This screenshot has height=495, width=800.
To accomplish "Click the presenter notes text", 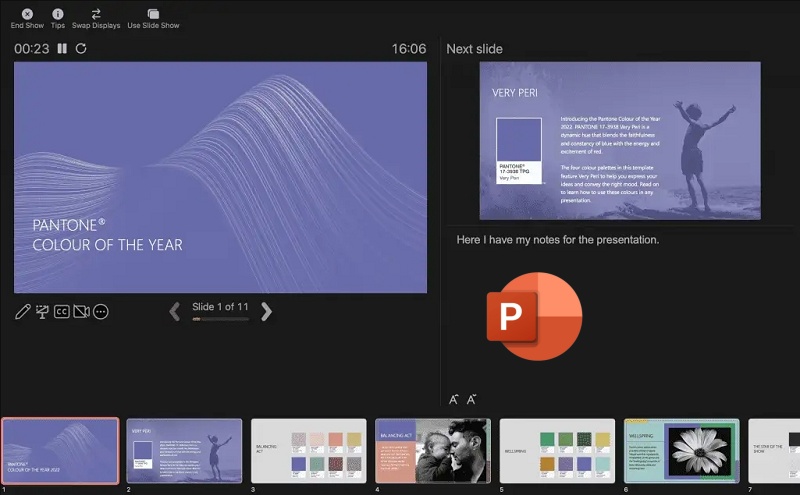I will 558,240.
